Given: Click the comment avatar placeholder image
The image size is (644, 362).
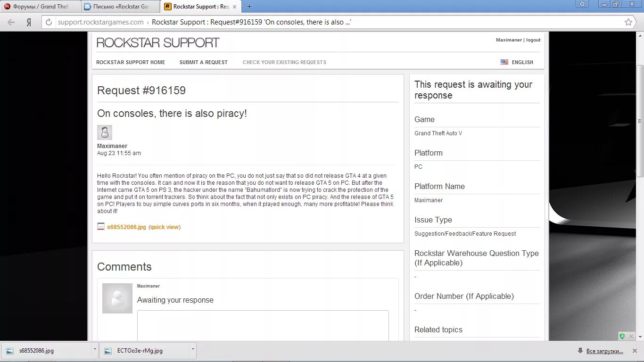Looking at the screenshot, I should (x=117, y=298).
